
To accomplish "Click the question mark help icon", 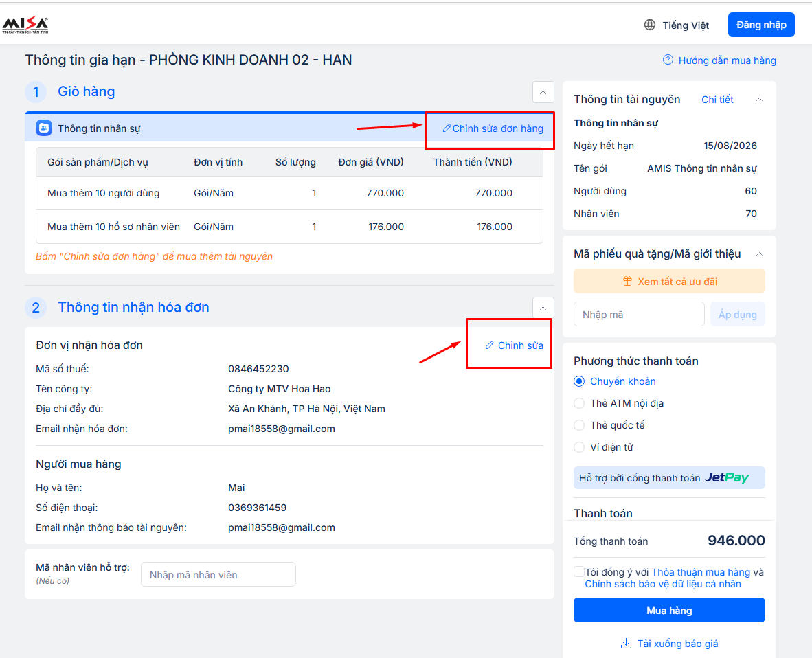I will pyautogui.click(x=668, y=60).
